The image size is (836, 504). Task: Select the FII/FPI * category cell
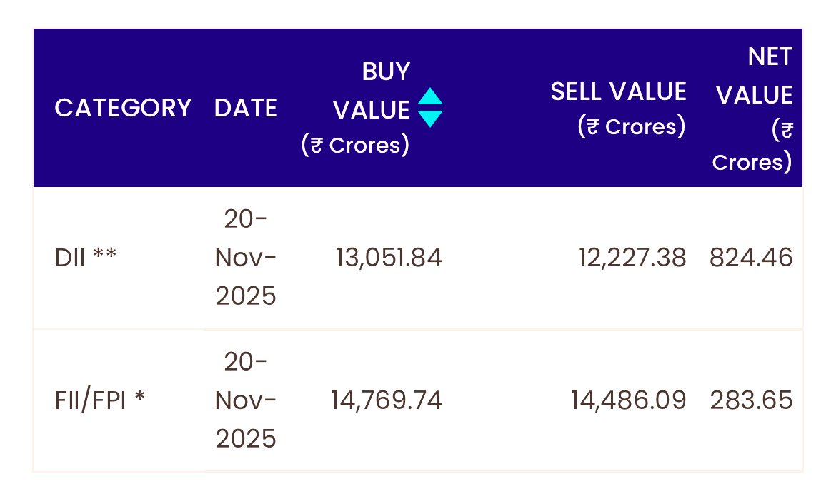100,400
